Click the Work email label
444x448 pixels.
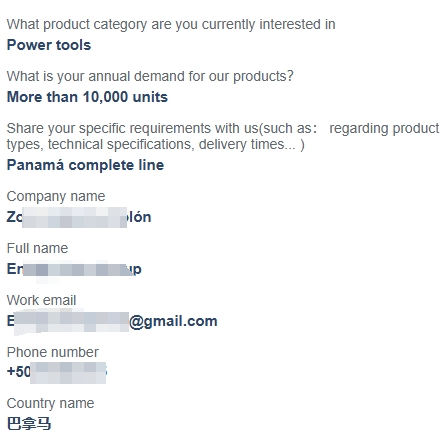[41, 300]
